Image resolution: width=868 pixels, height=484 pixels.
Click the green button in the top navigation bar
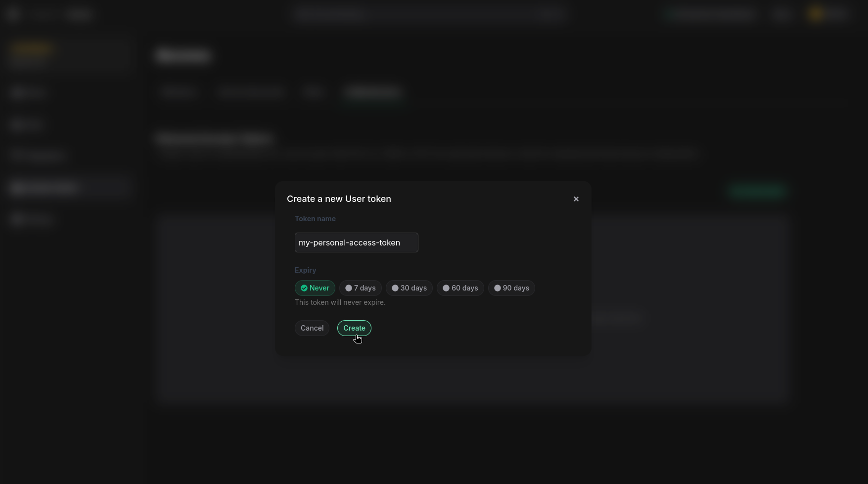coord(709,14)
